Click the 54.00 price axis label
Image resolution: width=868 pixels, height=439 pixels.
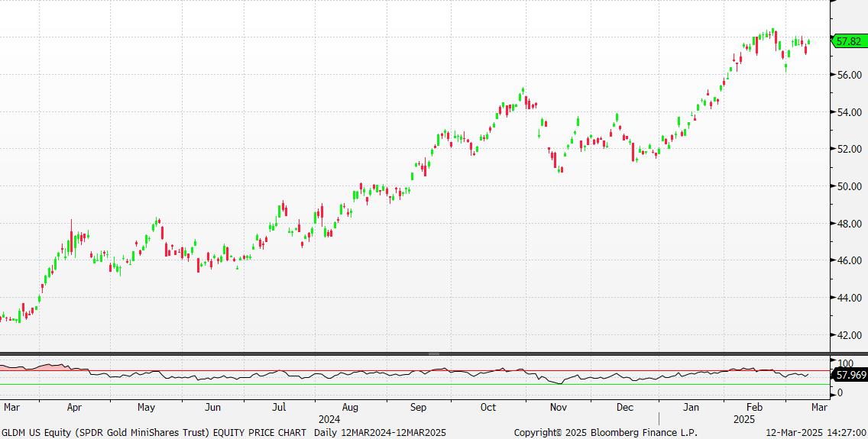[849, 112]
